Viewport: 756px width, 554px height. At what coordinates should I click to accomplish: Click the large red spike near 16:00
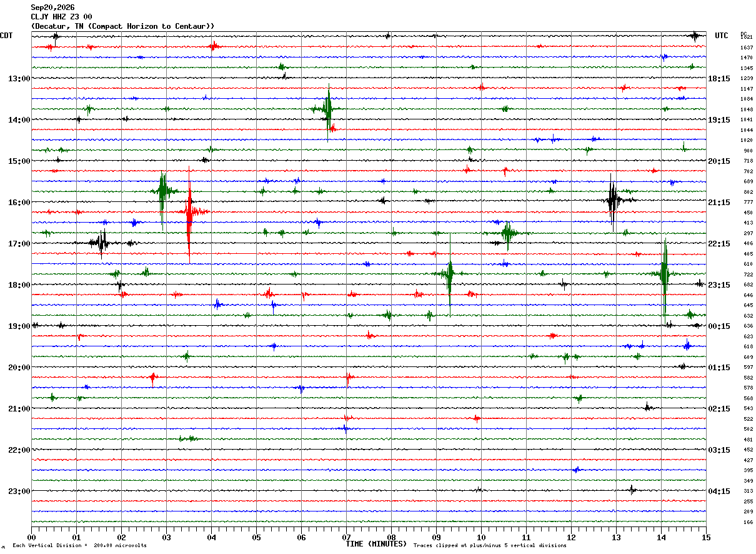[189, 213]
